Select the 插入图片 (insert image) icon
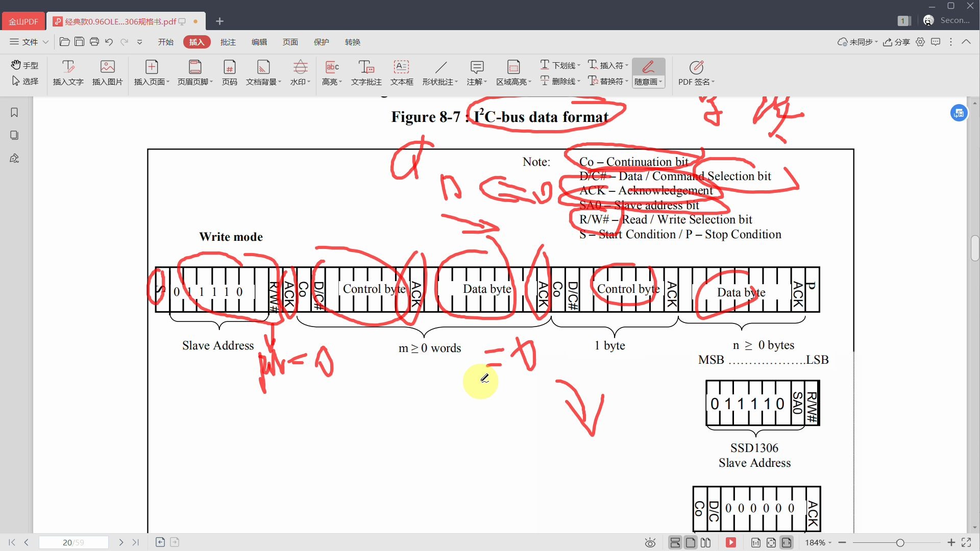 (108, 72)
